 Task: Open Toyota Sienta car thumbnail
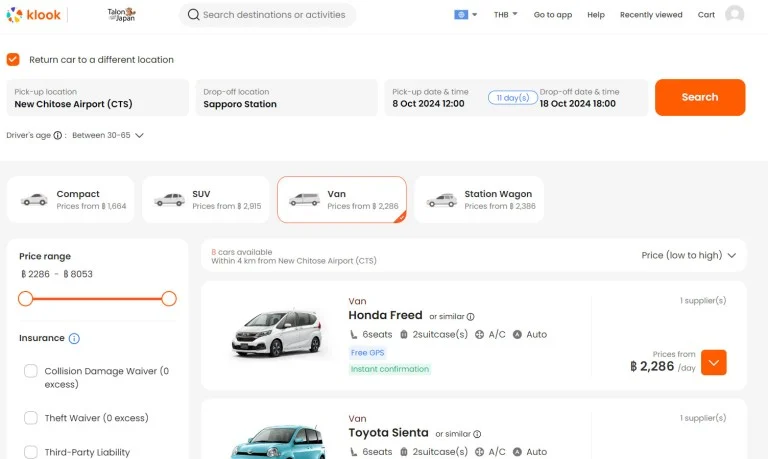277,441
